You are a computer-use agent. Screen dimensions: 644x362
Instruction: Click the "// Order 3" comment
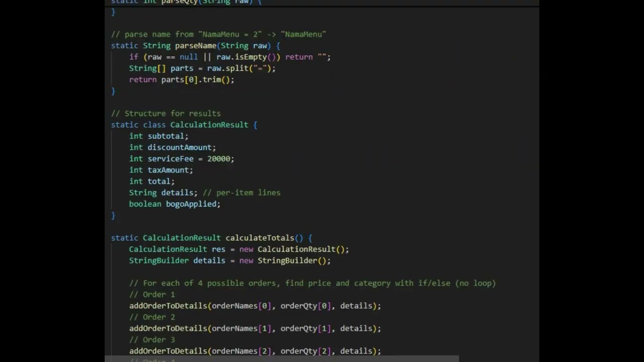[x=151, y=340]
